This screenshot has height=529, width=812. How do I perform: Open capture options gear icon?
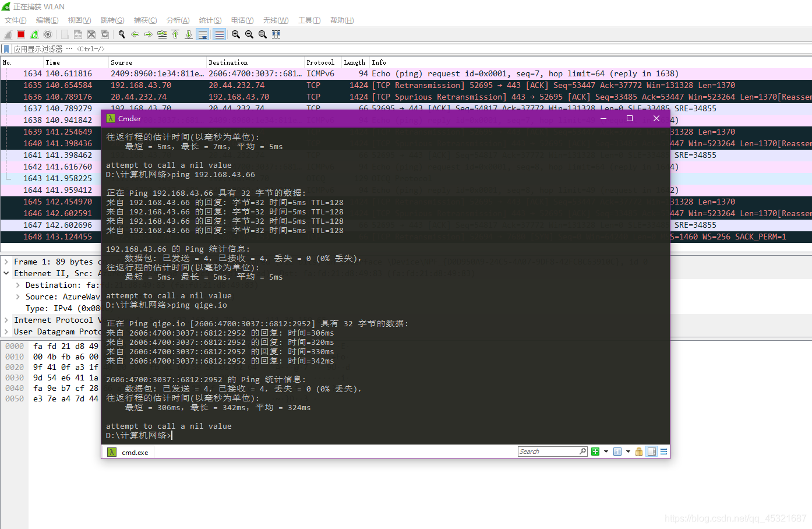click(x=48, y=34)
